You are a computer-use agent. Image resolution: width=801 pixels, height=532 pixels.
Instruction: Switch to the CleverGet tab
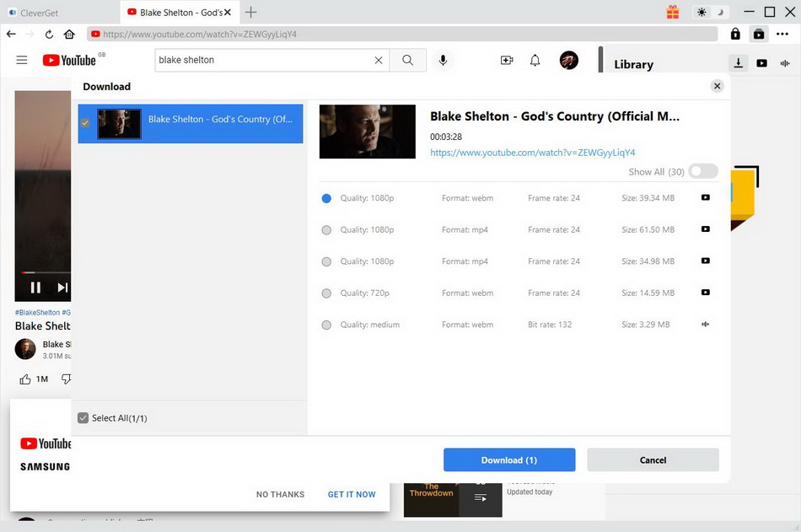click(x=38, y=13)
